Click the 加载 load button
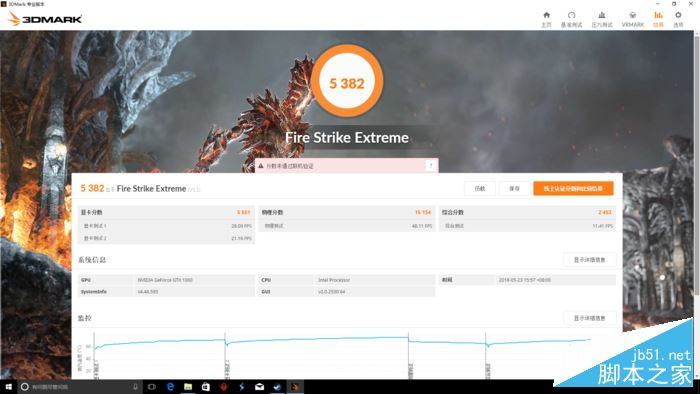The width and height of the screenshot is (700, 394). point(480,188)
